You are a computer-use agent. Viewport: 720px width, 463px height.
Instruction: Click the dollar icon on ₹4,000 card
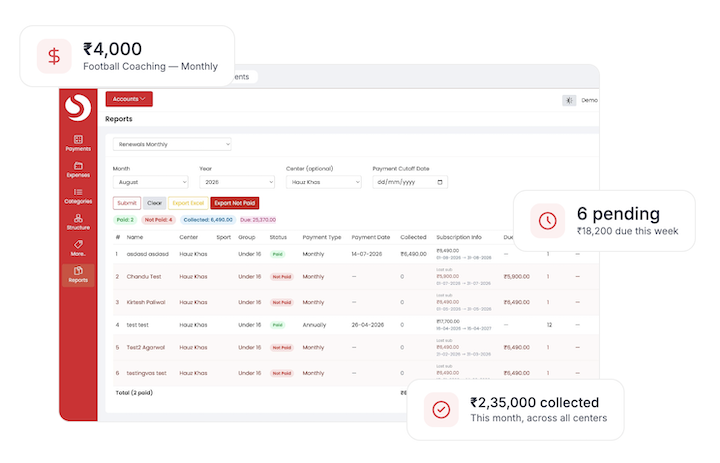click(54, 56)
